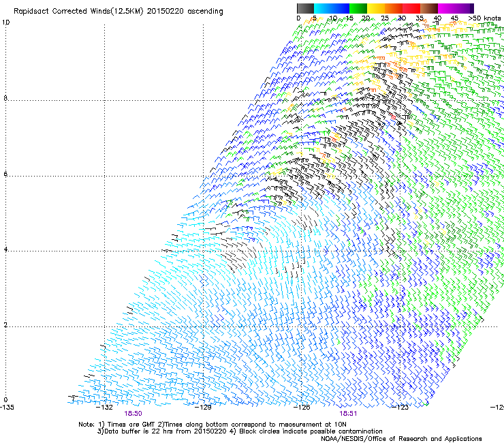Image resolution: width=504 pixels, height=443 pixels.
Task: Click the purple '18:51' swath time label
Action: tap(348, 414)
